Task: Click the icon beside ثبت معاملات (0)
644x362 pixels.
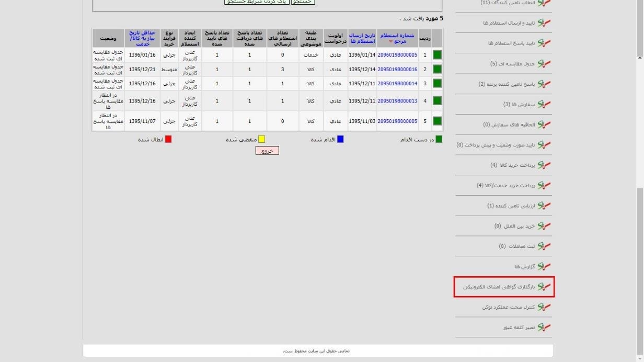Action: [544, 246]
